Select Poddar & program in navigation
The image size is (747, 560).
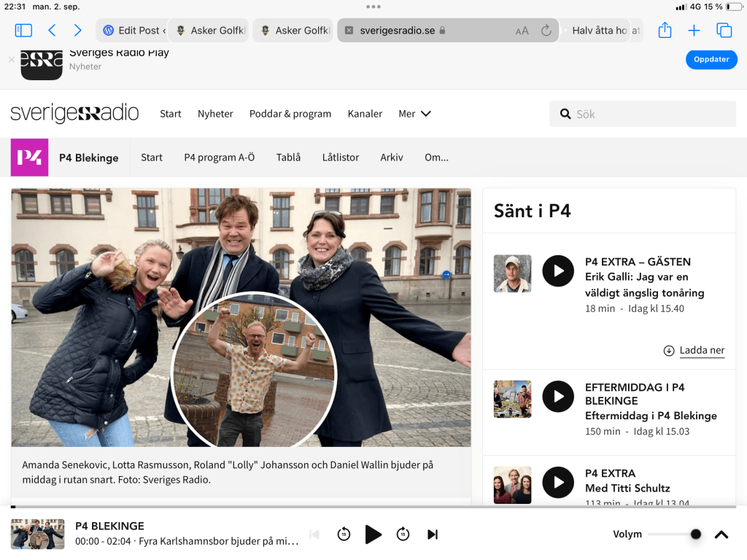click(290, 114)
